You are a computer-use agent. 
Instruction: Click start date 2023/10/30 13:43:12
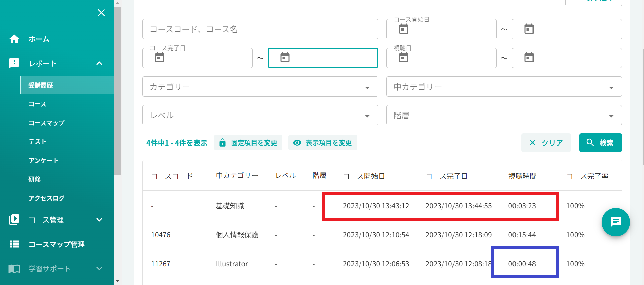[x=376, y=206]
